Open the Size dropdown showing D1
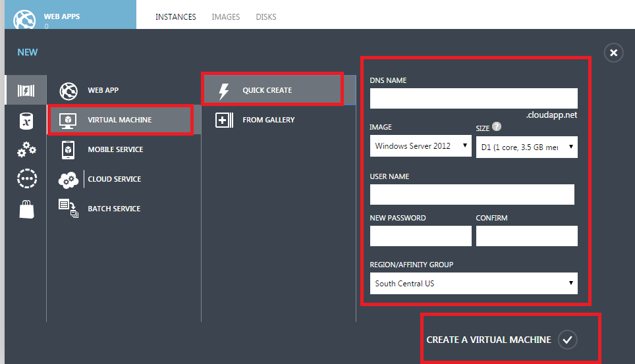 click(x=526, y=147)
